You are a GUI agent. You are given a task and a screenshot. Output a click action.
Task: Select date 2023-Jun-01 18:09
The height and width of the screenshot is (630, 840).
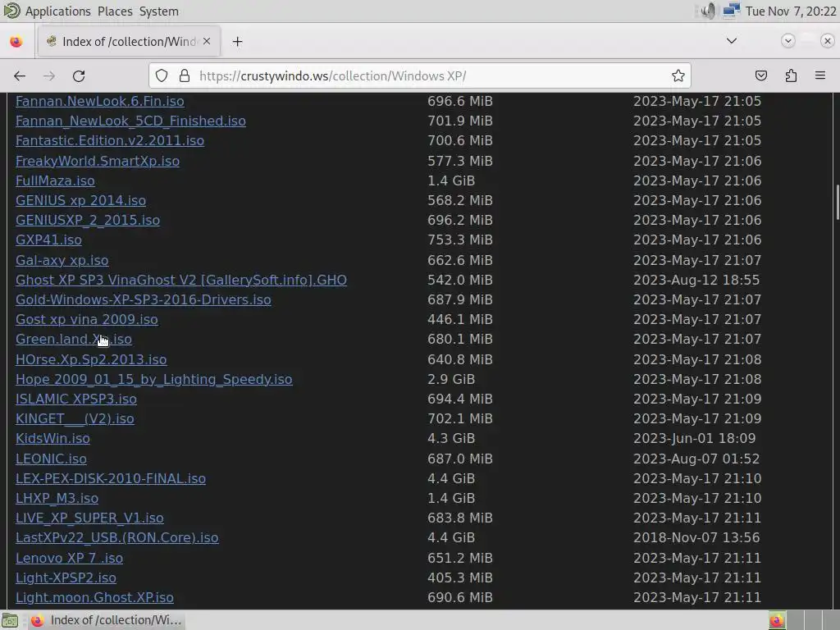tap(694, 439)
